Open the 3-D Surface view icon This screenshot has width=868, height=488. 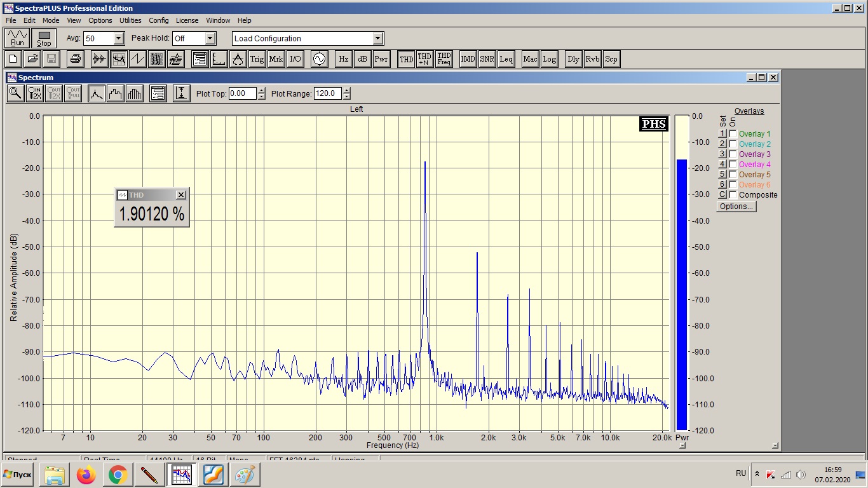click(x=176, y=59)
